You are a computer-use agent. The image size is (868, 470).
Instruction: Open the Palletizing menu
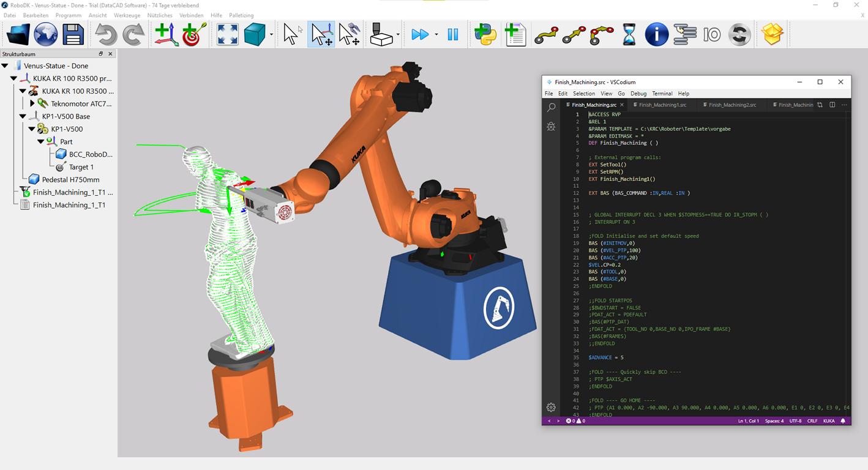241,15
